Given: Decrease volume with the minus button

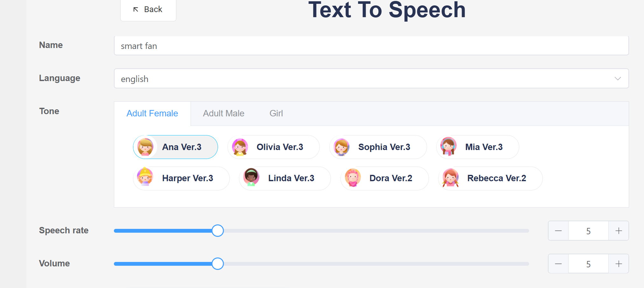Looking at the screenshot, I should tap(558, 264).
